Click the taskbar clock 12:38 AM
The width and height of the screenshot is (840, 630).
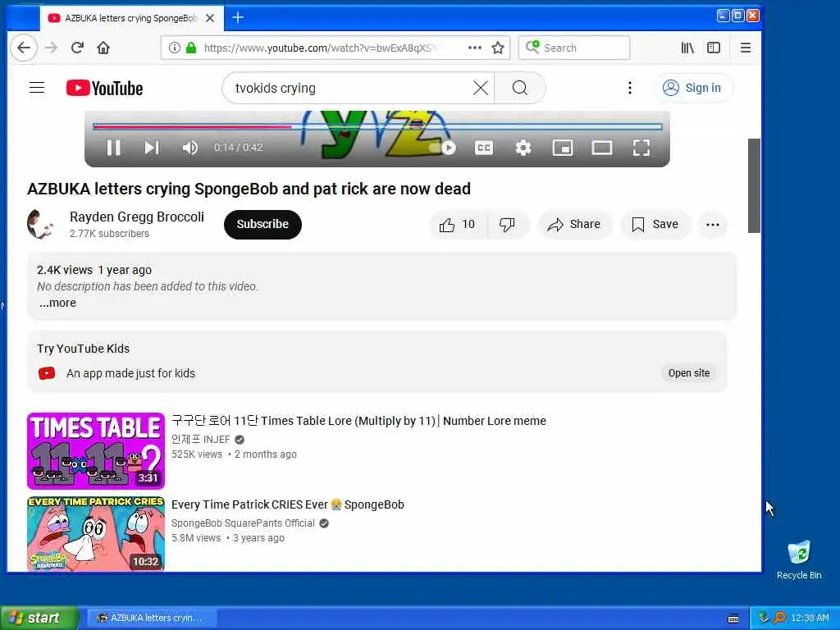point(810,618)
